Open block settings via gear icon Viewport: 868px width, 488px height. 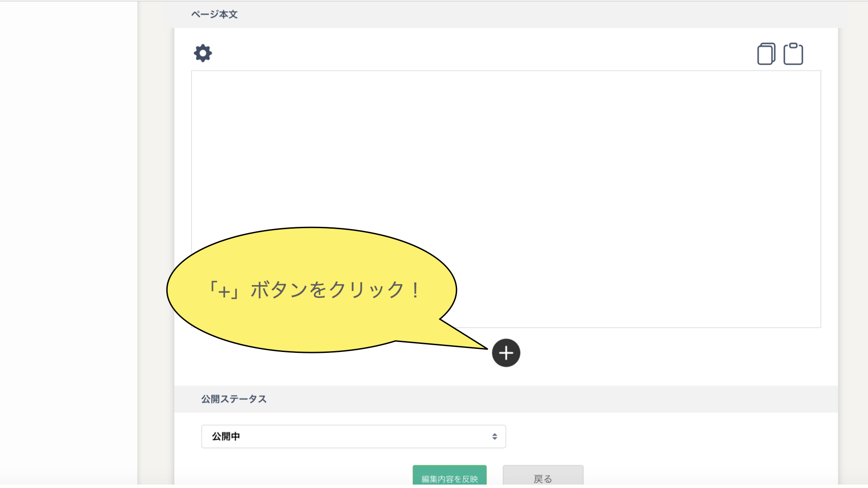(x=203, y=53)
